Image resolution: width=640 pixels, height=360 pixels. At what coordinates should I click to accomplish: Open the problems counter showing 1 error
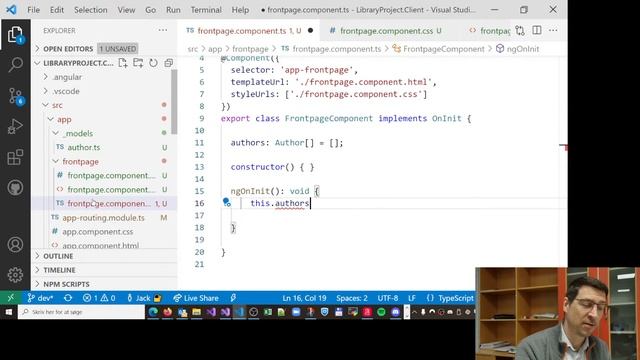(99, 298)
